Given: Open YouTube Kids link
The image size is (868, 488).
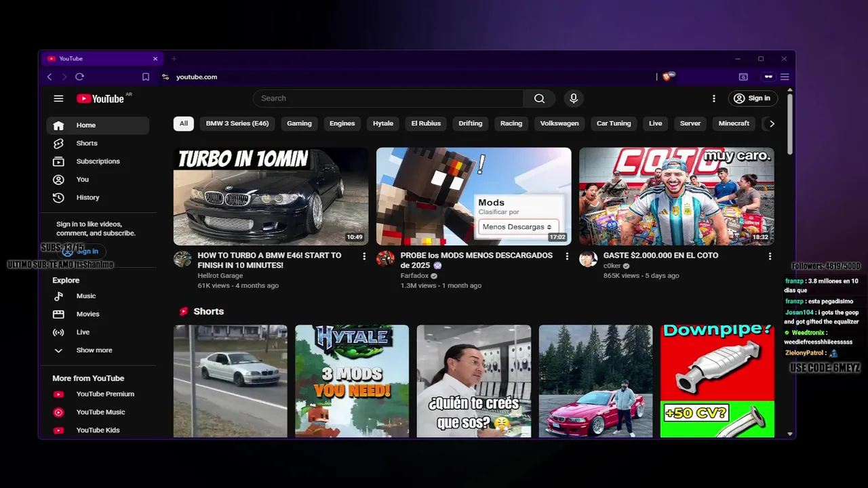Looking at the screenshot, I should 98,430.
